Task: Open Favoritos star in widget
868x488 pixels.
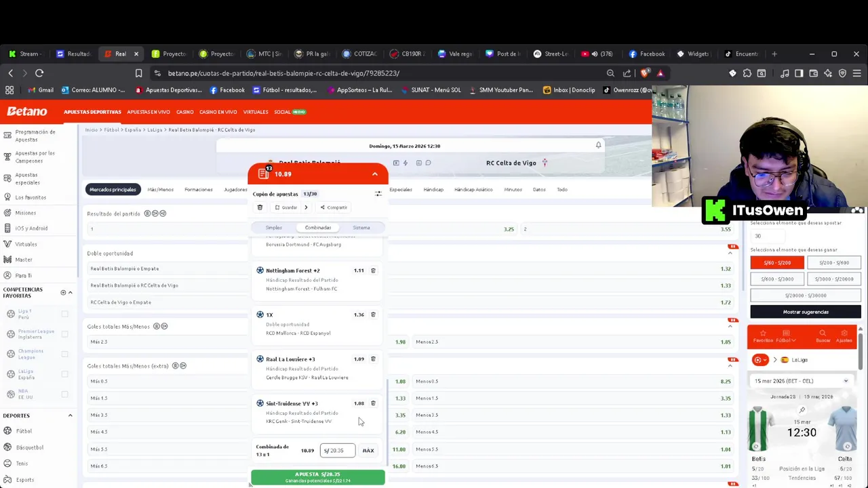Action: click(x=763, y=336)
